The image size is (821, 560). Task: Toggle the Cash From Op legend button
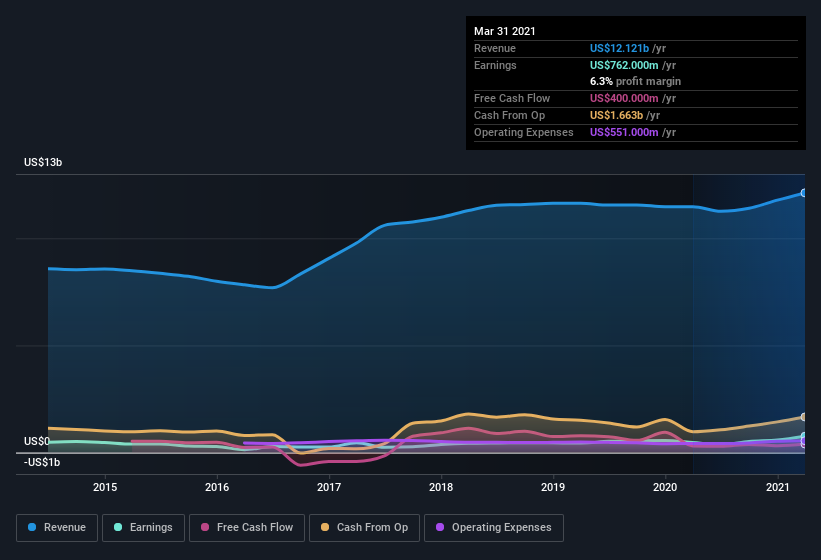[364, 528]
